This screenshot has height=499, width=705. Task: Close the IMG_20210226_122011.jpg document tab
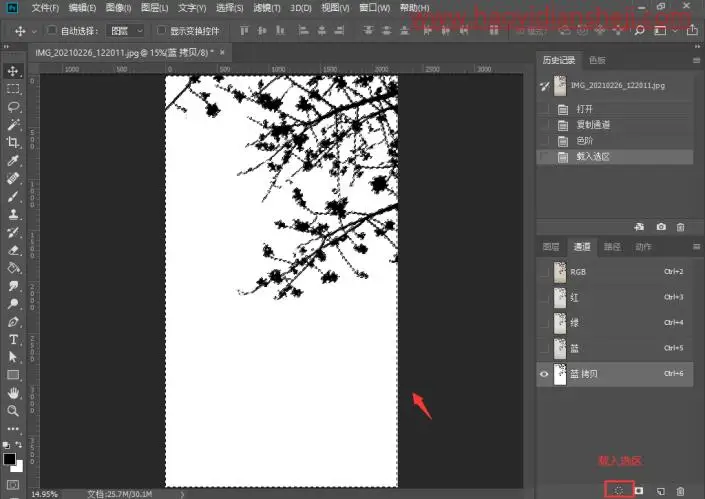(x=222, y=53)
